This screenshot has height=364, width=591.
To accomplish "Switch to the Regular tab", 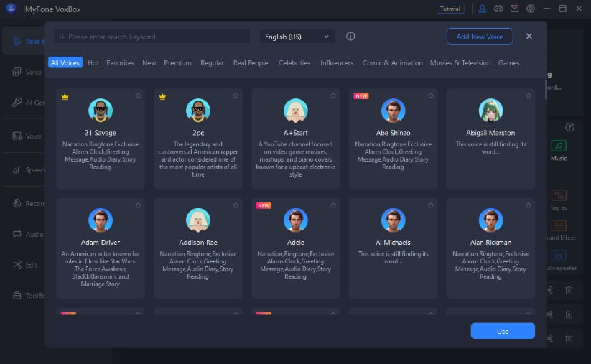I will 212,63.
